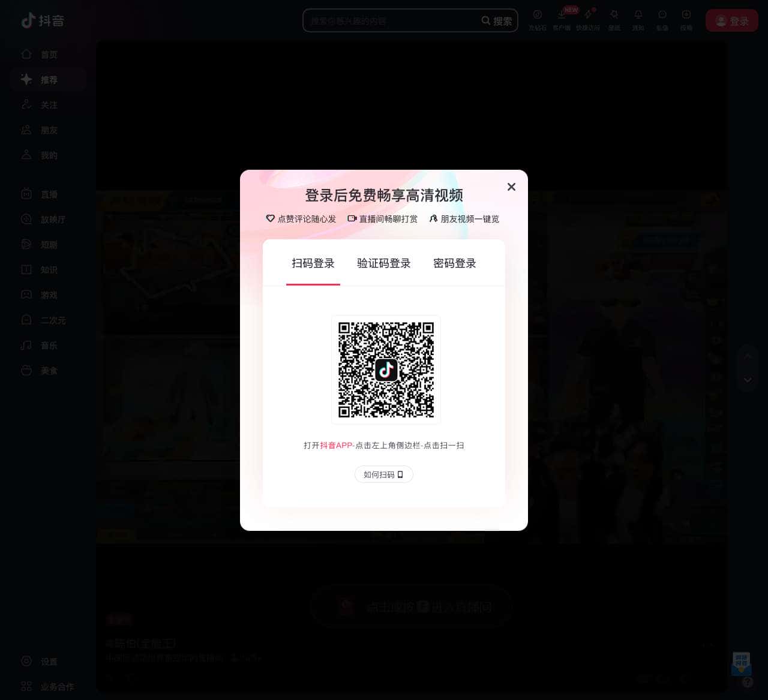Open 投稿 upload icon in header

pyautogui.click(x=686, y=20)
